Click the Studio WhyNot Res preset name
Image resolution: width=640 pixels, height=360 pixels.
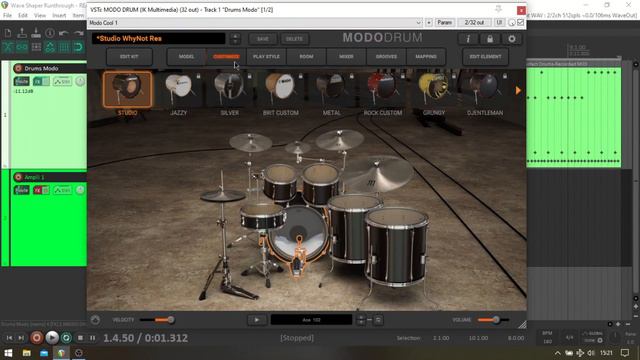tap(158, 38)
